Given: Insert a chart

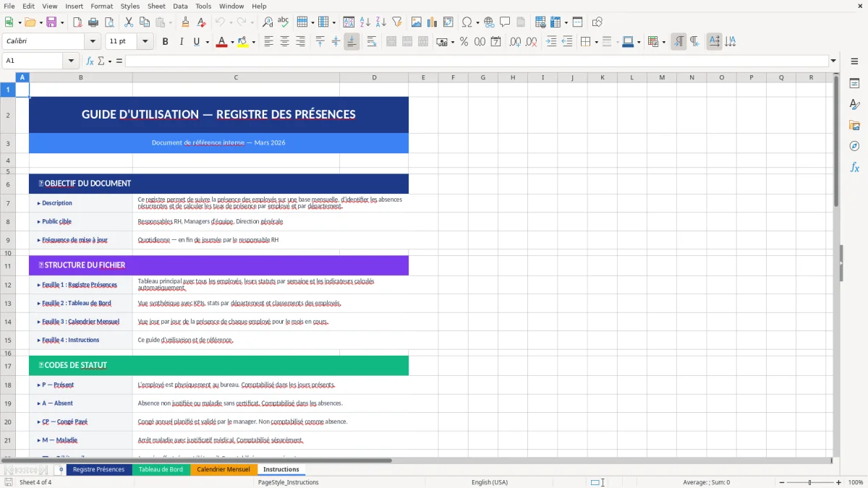Looking at the screenshot, I should coord(433,22).
